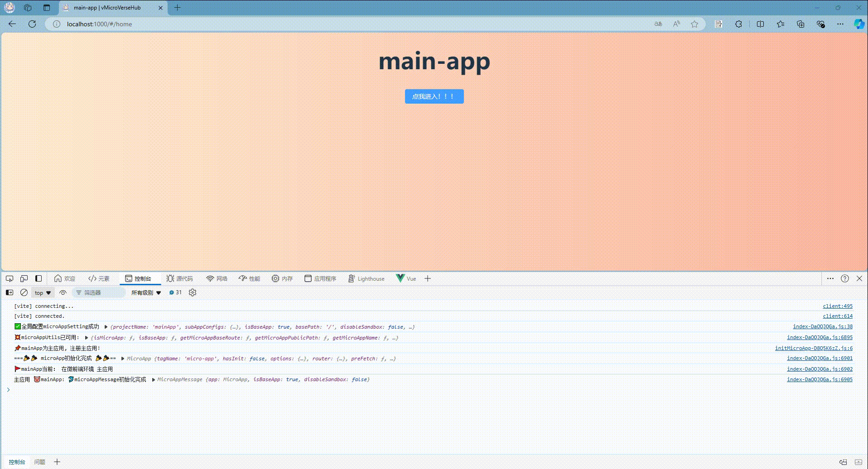
Task: Toggle device emulation in DevTools
Action: pyautogui.click(x=24, y=278)
